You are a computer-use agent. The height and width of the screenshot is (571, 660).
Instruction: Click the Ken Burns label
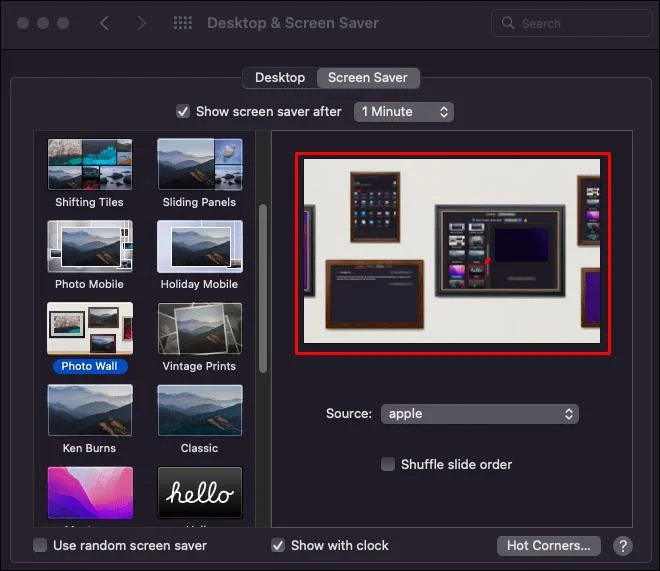[x=89, y=448]
